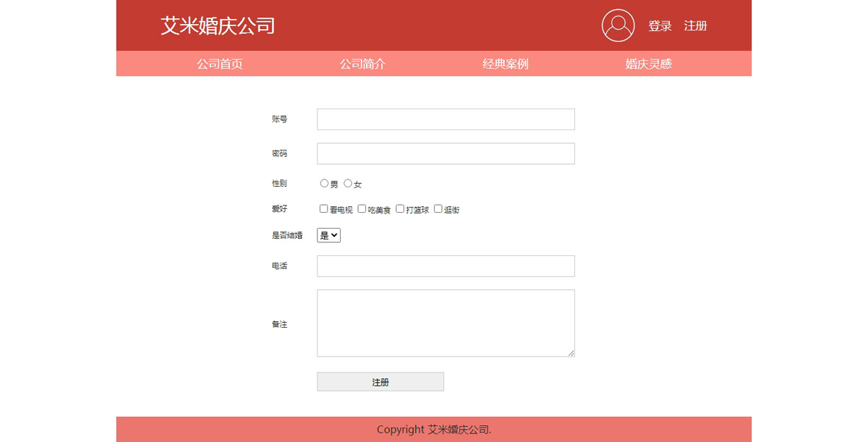Open the 注册 link in header

695,26
